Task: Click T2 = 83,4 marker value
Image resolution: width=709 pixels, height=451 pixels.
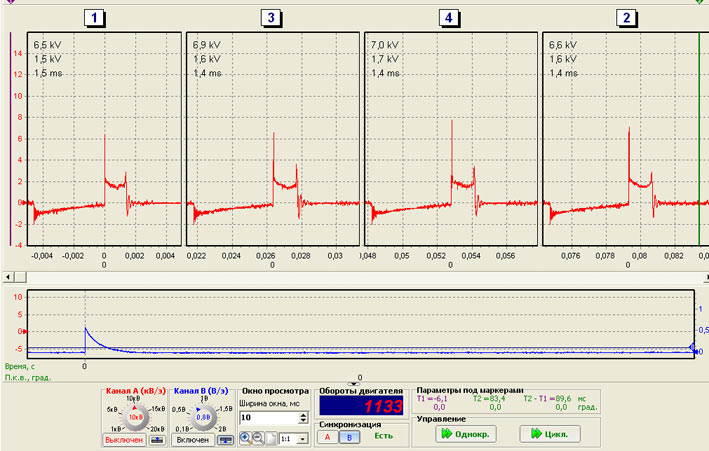Action: [x=489, y=399]
